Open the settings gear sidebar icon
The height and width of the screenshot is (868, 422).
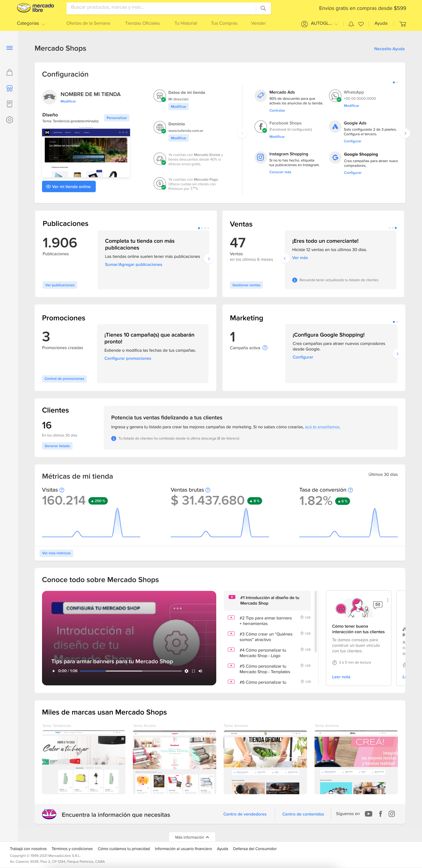click(x=10, y=120)
